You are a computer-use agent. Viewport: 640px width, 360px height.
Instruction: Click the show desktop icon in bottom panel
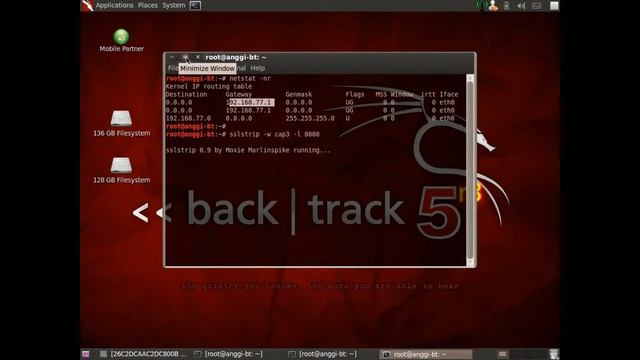[85, 354]
